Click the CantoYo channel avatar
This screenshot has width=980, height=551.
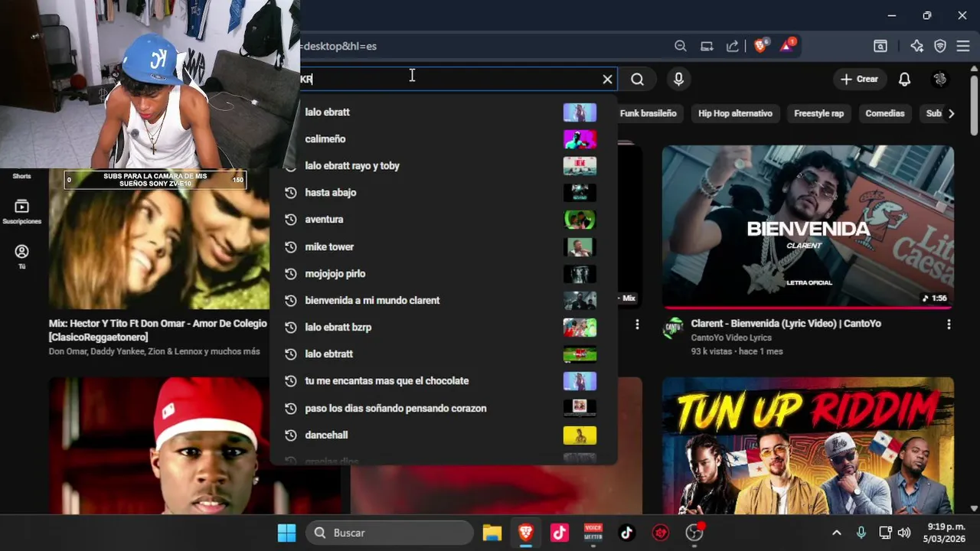[x=673, y=328]
